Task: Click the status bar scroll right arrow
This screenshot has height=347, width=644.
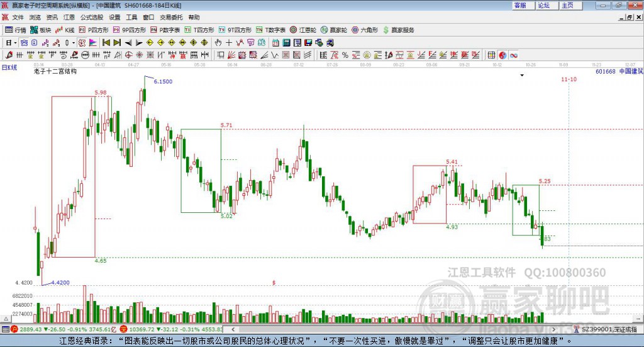Action: 553,329
